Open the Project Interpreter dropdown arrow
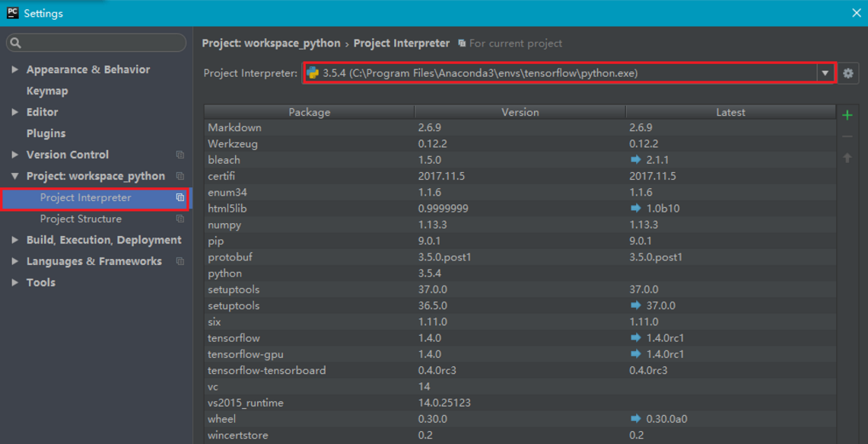The image size is (868, 444). pyautogui.click(x=825, y=73)
